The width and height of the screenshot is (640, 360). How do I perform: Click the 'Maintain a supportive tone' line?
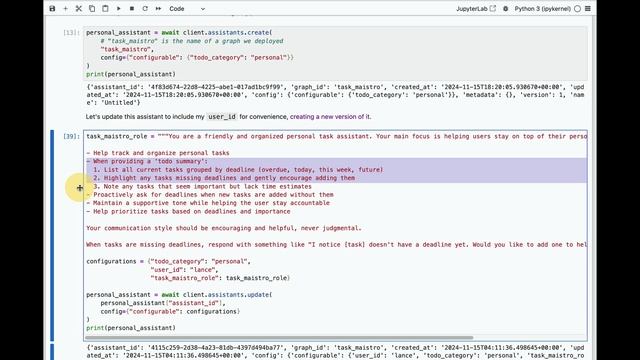[x=208, y=203]
